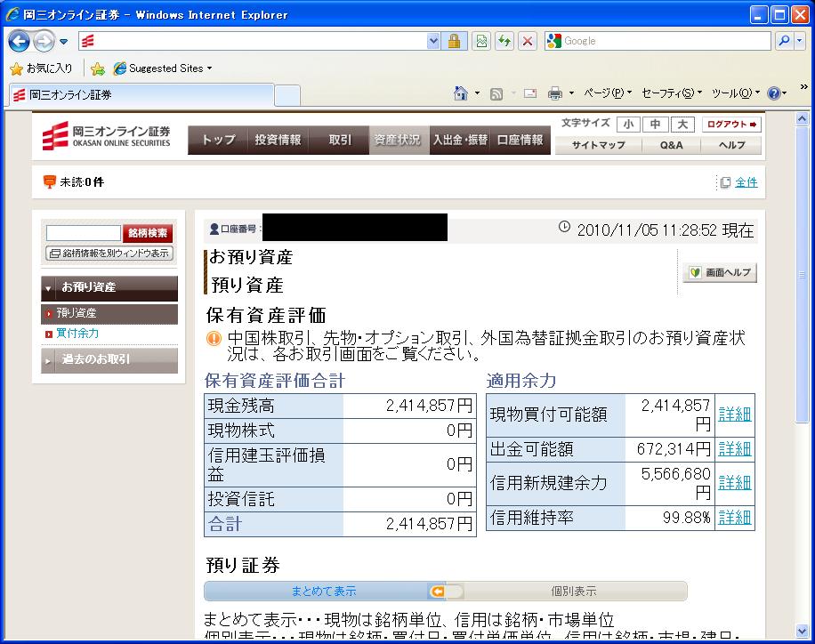Click the Print icon in toolbar
Image resolution: width=815 pixels, height=644 pixels.
[554, 93]
